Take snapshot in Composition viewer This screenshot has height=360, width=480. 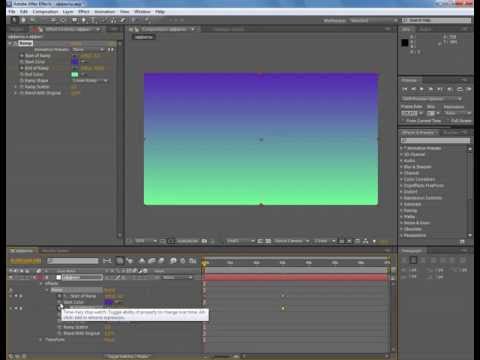point(204,241)
